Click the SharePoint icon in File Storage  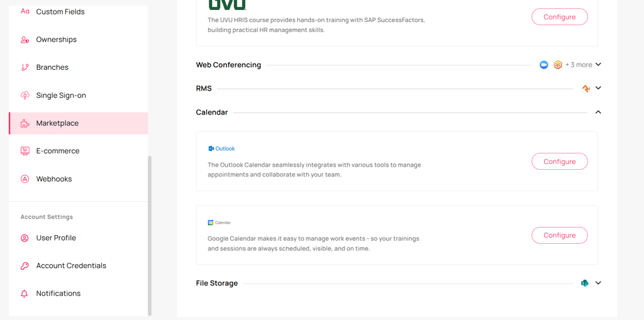coord(585,283)
